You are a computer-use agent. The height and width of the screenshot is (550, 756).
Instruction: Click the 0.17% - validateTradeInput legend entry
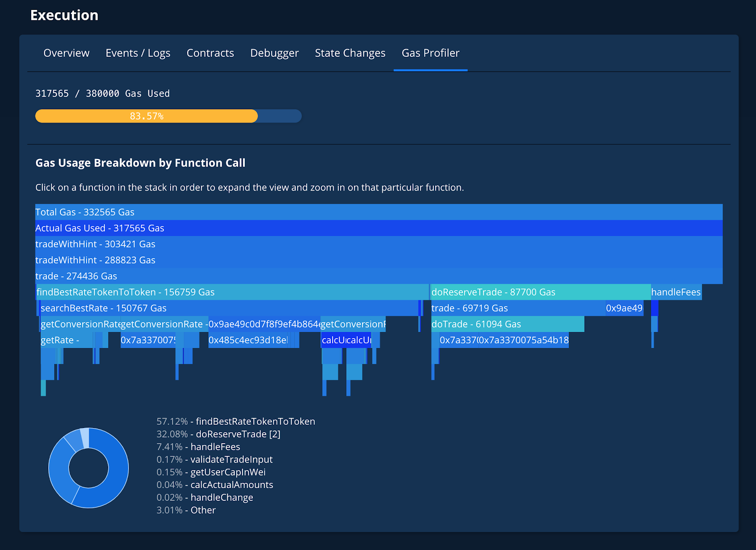215,460
